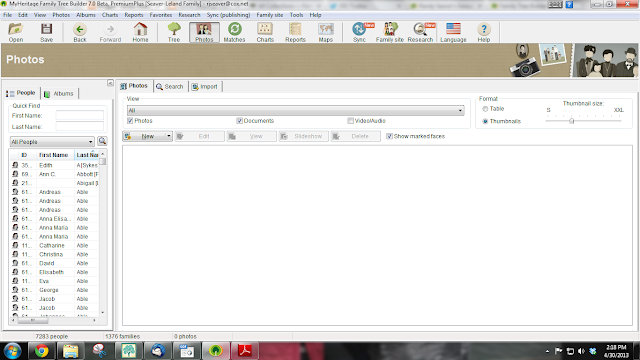Expand the View 'All' dropdown
Viewport: 640px width, 360px height.
pyautogui.click(x=460, y=111)
